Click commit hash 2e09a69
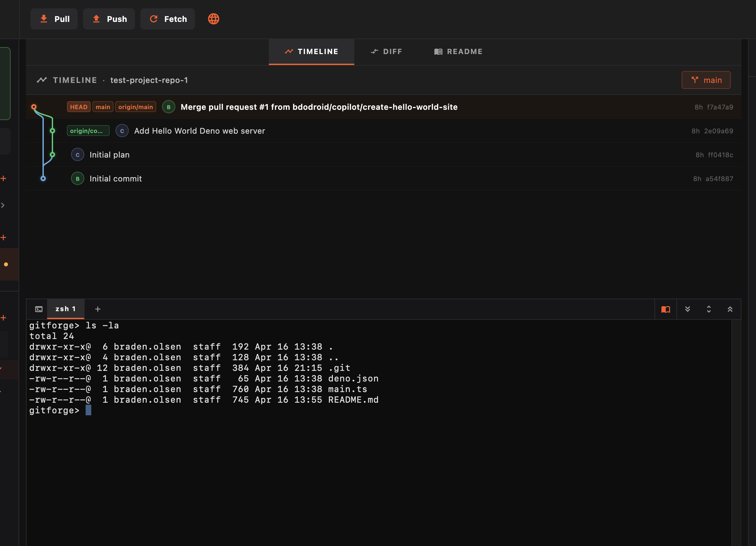The height and width of the screenshot is (546, 756). point(718,131)
